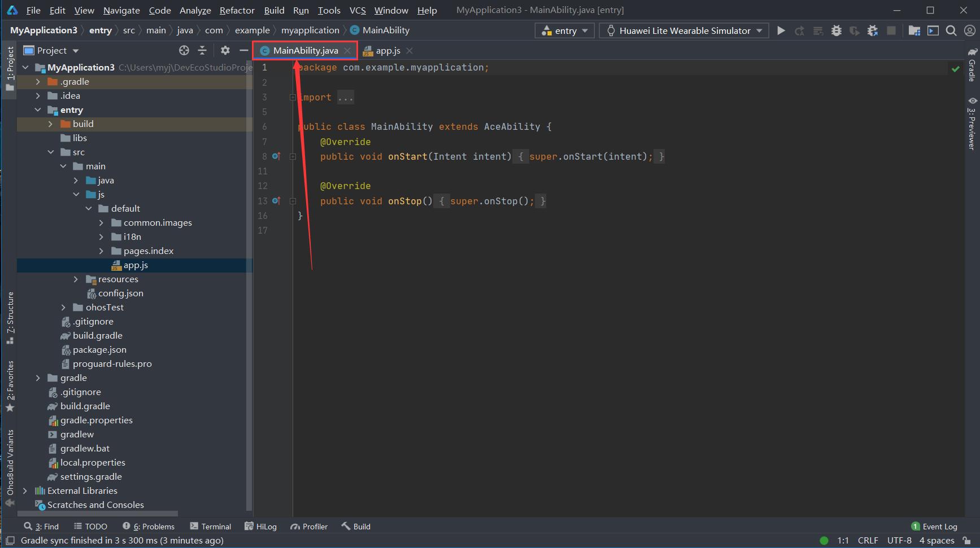
Task: Collapse the entry module
Action: (38, 110)
